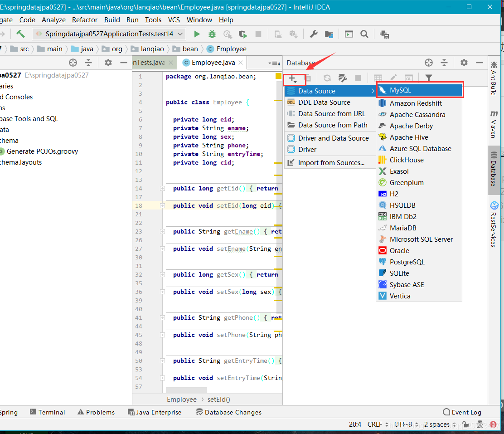Hide the Project panel with the minus icon

124,63
